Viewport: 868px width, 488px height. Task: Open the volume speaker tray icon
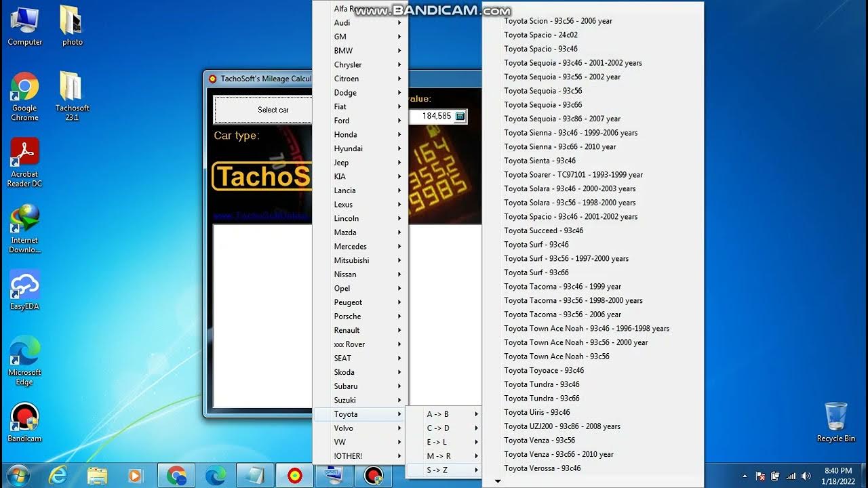point(806,476)
